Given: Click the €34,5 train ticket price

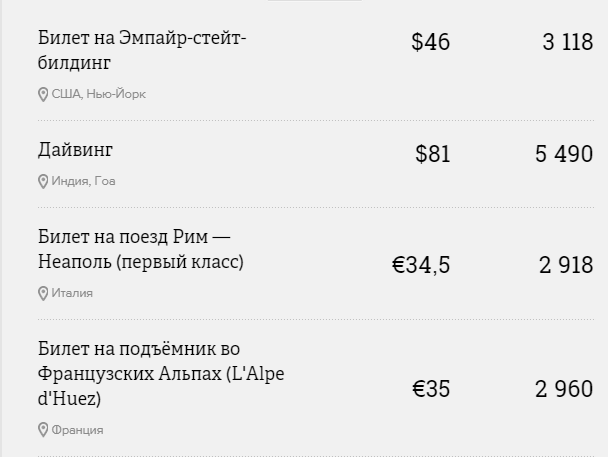Looking at the screenshot, I should [x=421, y=265].
